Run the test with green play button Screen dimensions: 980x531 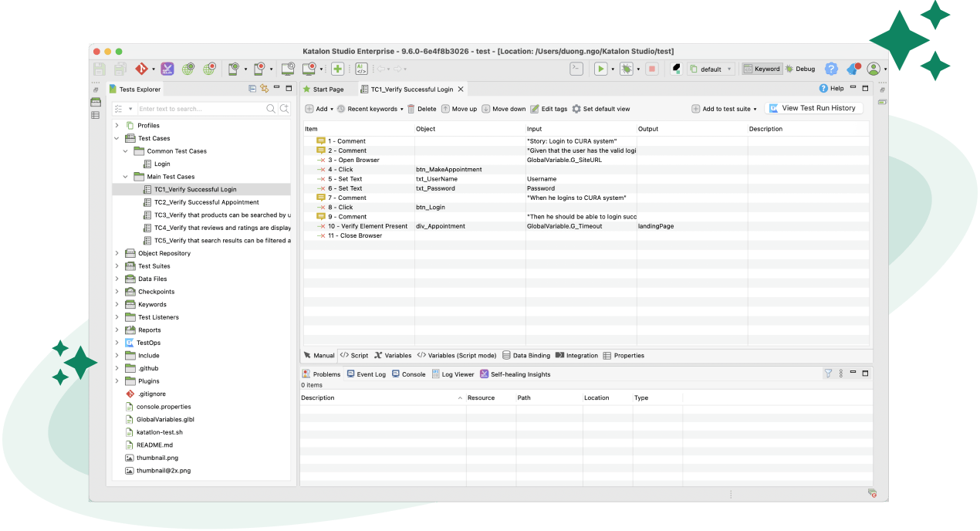tap(600, 69)
